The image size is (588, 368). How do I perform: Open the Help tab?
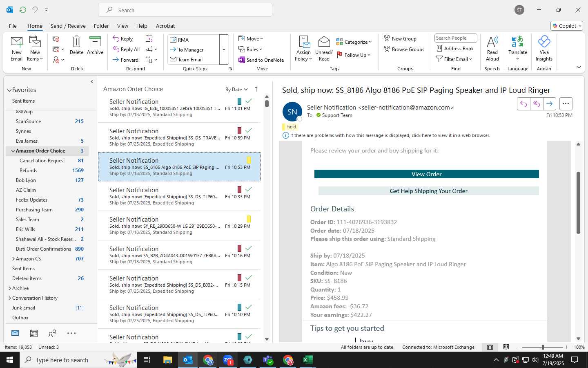tap(142, 26)
